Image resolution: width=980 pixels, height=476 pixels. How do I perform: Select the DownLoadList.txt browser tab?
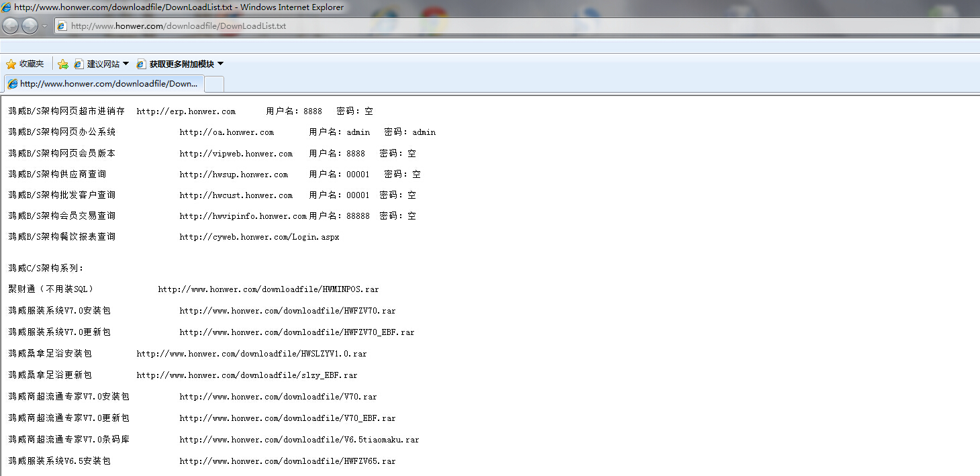point(103,84)
